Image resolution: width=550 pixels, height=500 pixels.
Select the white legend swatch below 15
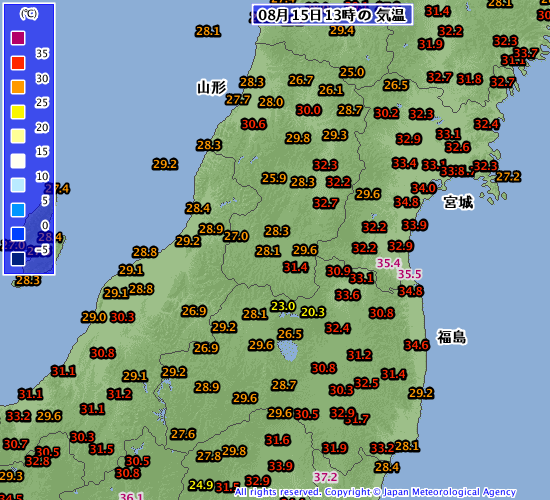coord(18,161)
